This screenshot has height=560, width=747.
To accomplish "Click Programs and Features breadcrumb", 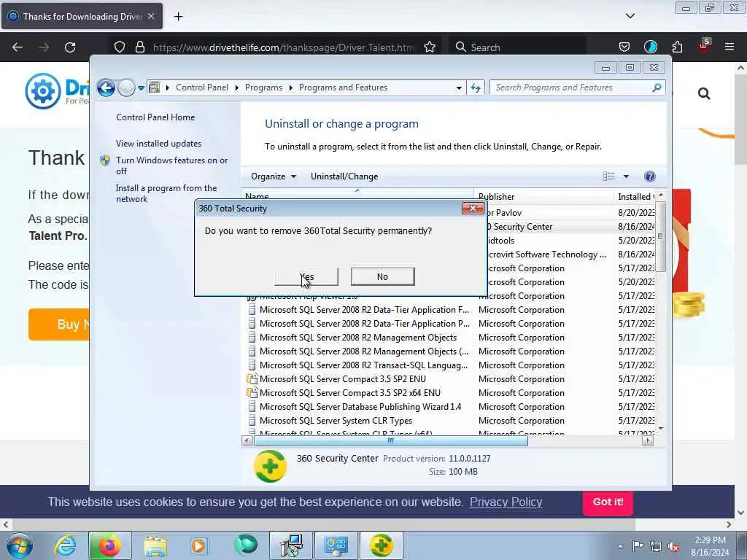I will click(x=343, y=87).
